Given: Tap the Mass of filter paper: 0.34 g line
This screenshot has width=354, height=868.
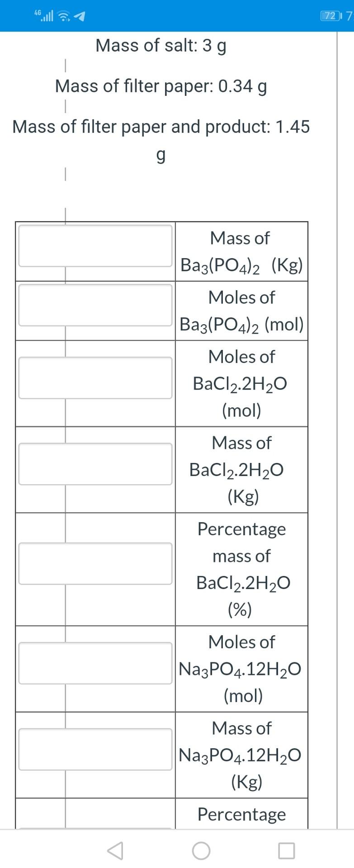Looking at the screenshot, I should (160, 86).
